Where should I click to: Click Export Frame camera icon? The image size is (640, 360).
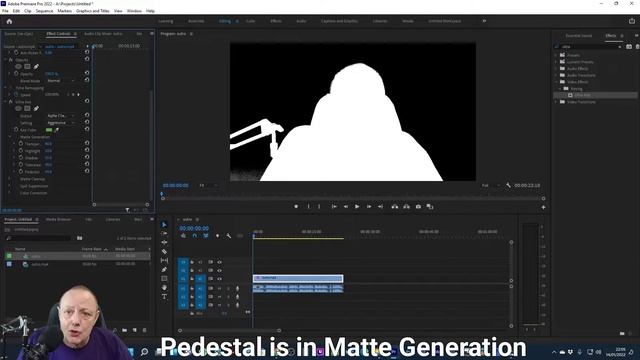(x=418, y=207)
